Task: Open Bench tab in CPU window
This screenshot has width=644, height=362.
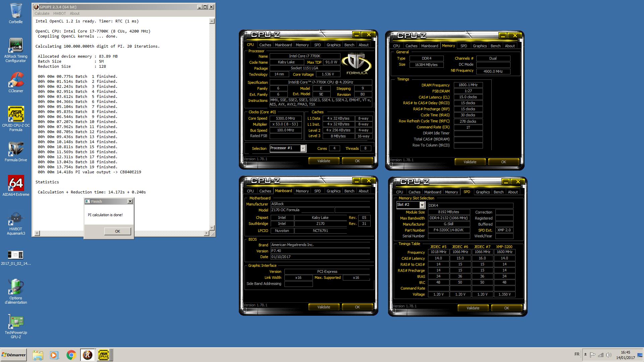Action: tap(349, 45)
